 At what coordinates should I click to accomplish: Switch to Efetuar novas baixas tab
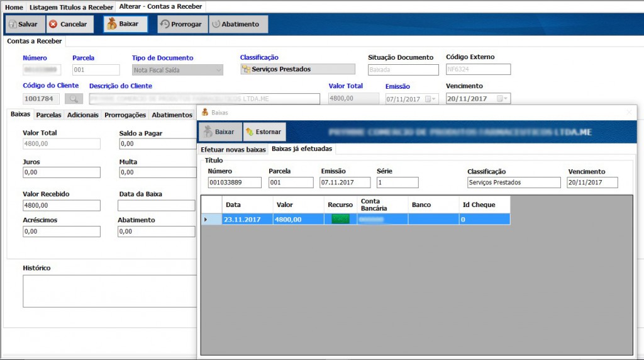click(233, 150)
